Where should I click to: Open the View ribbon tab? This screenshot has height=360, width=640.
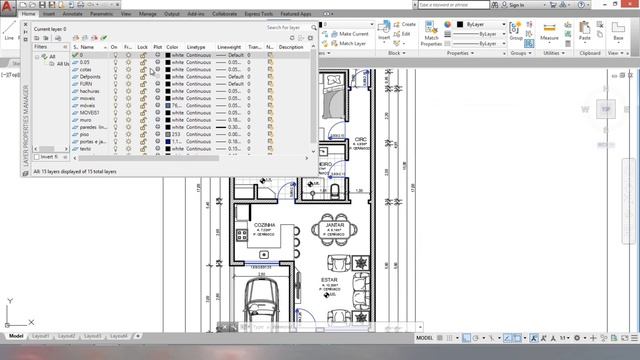click(x=126, y=14)
